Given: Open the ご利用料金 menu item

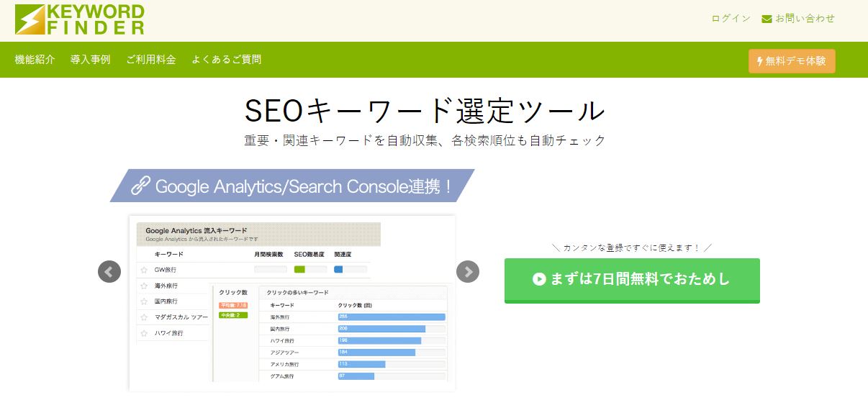Looking at the screenshot, I should 151,60.
